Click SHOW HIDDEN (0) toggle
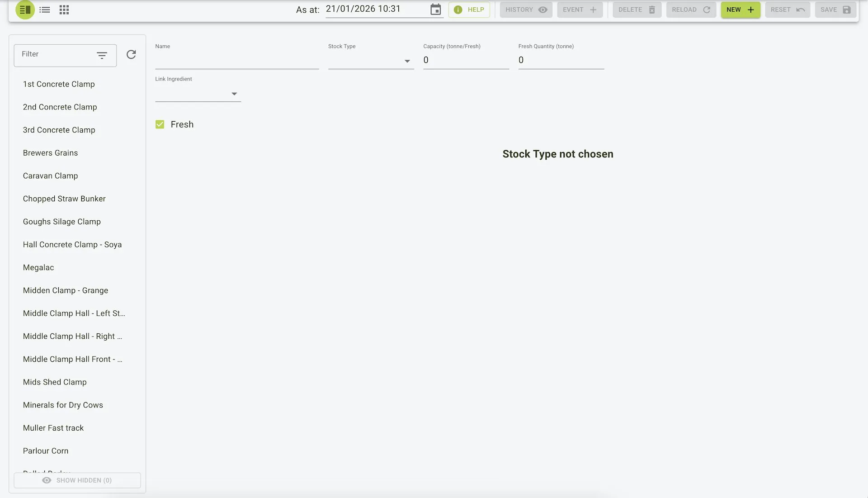 click(x=77, y=480)
